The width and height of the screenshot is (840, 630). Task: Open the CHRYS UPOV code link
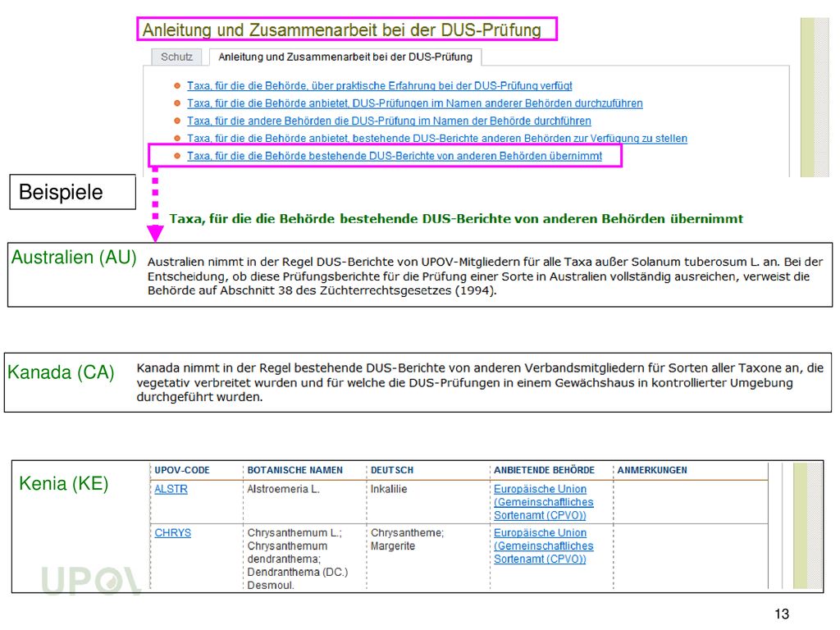pyautogui.click(x=172, y=533)
